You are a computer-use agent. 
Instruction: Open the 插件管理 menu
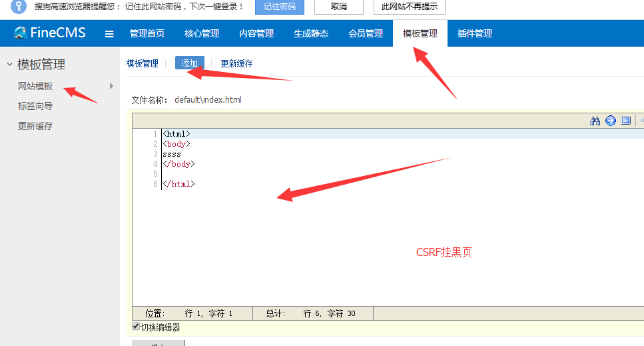[x=475, y=33]
